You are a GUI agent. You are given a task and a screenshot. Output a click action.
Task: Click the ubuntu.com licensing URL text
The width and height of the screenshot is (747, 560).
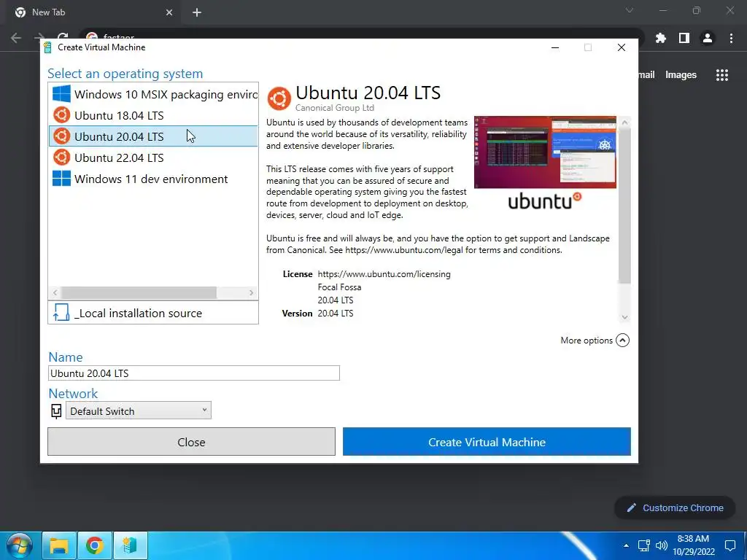coord(384,274)
